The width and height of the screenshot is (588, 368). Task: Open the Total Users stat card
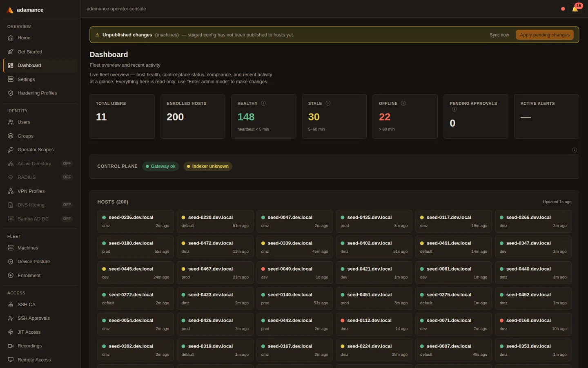122,117
